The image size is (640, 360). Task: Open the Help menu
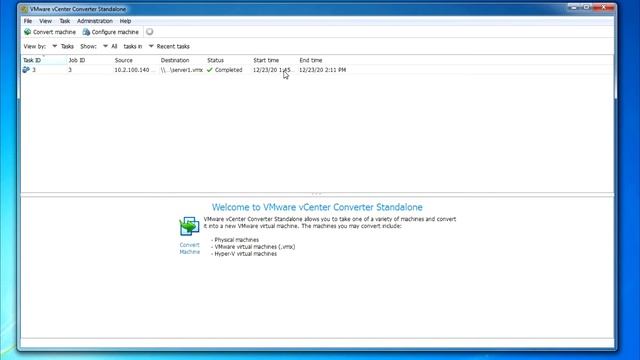click(125, 21)
